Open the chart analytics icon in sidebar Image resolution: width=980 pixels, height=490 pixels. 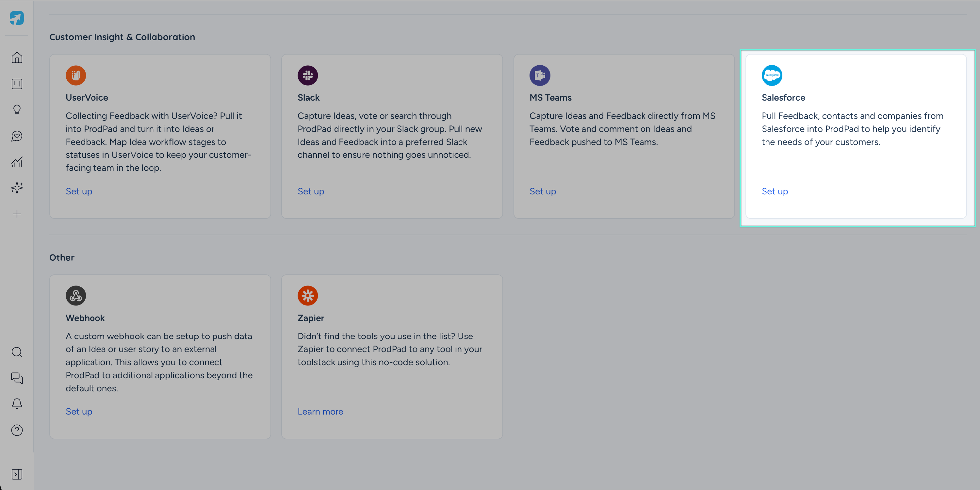pyautogui.click(x=17, y=162)
